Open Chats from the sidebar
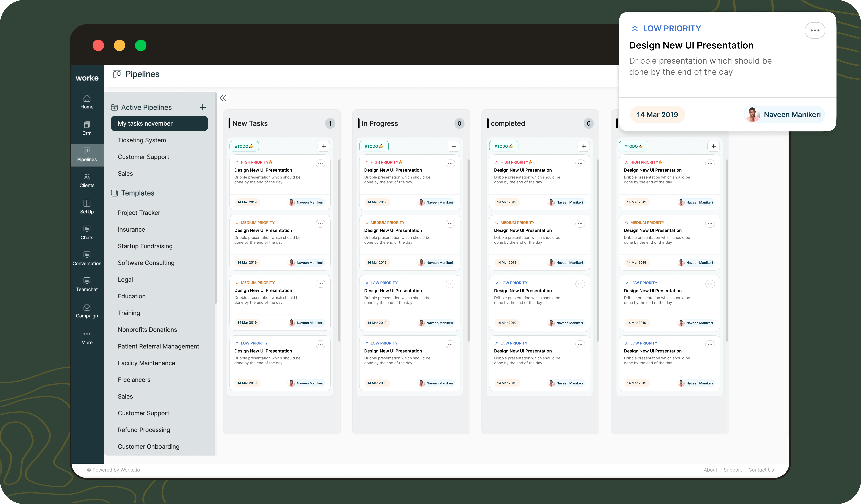The height and width of the screenshot is (504, 861). coord(87,233)
